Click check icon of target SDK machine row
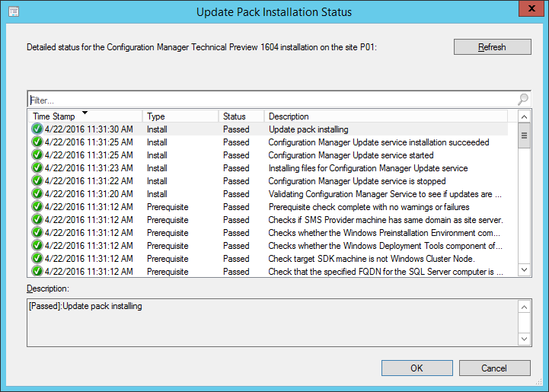Image resolution: width=549 pixels, height=392 pixels. 37,258
